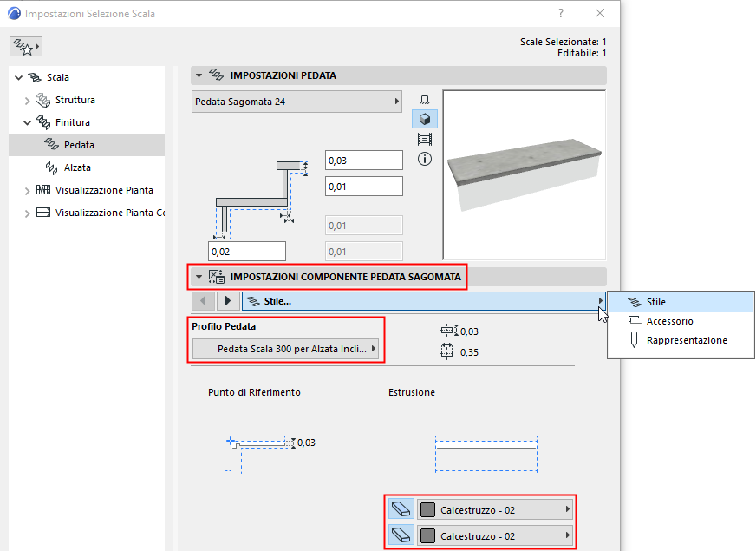Select the Struttura tree item
The width and height of the screenshot is (756, 551).
tap(75, 101)
